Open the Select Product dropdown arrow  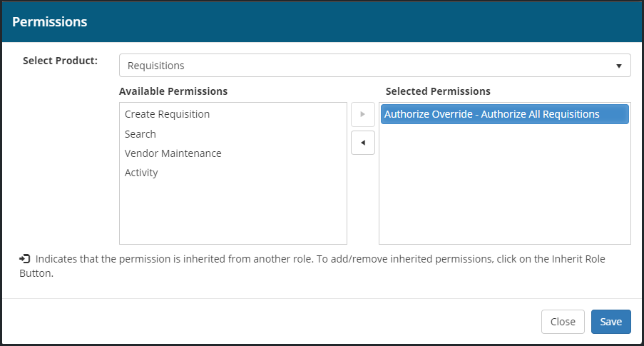coord(618,66)
